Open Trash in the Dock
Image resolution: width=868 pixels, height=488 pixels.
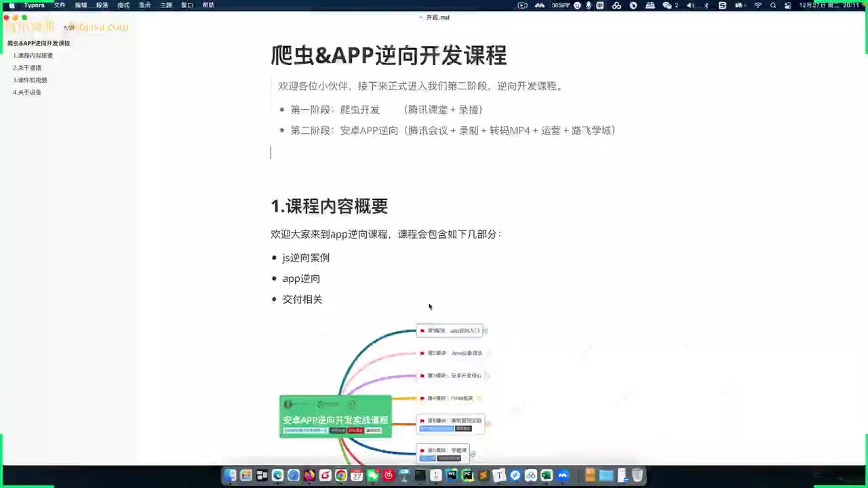click(x=637, y=476)
